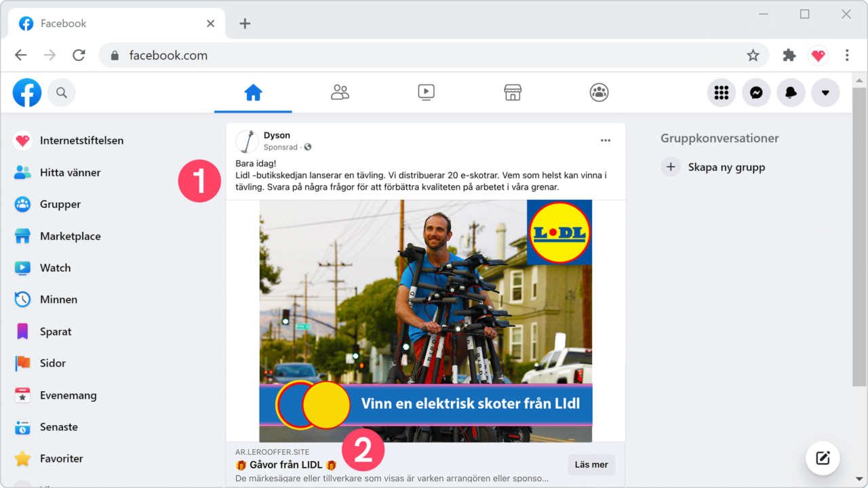Click the public globe icon on post
868x488 pixels.
tap(308, 147)
